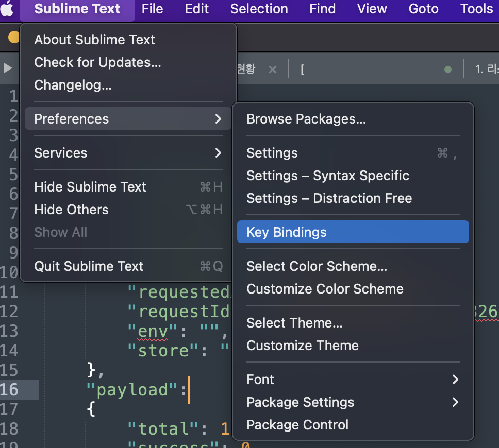This screenshot has height=448, width=499.
Task: Click the "total" key in the editor
Action: click(x=162, y=428)
